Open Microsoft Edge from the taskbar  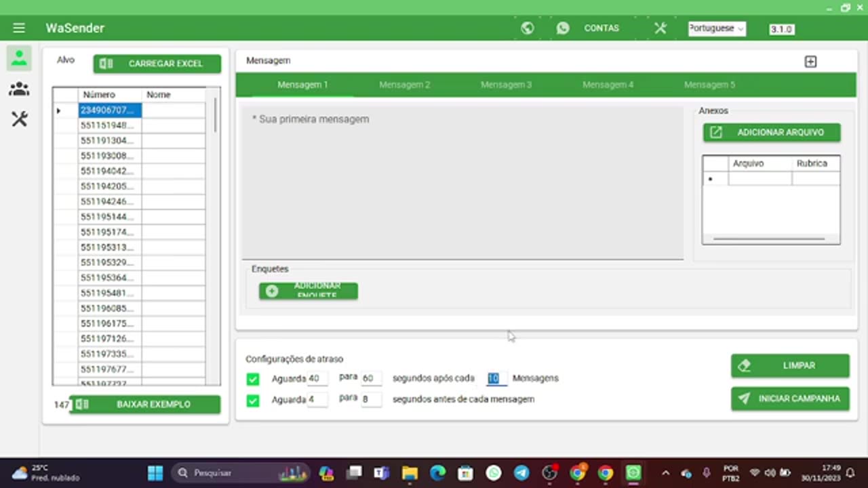[437, 472]
